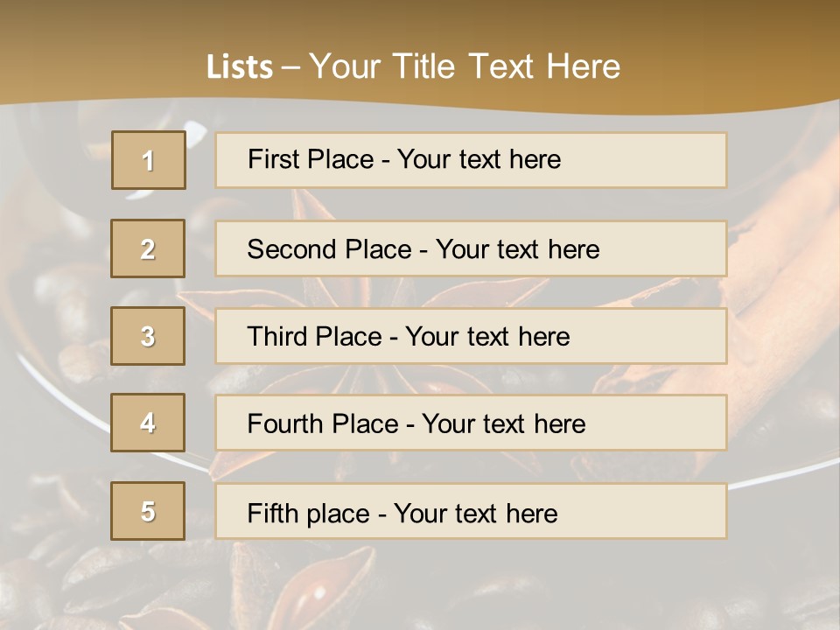
Task: Click the number 5 box
Action: pyautogui.click(x=148, y=511)
